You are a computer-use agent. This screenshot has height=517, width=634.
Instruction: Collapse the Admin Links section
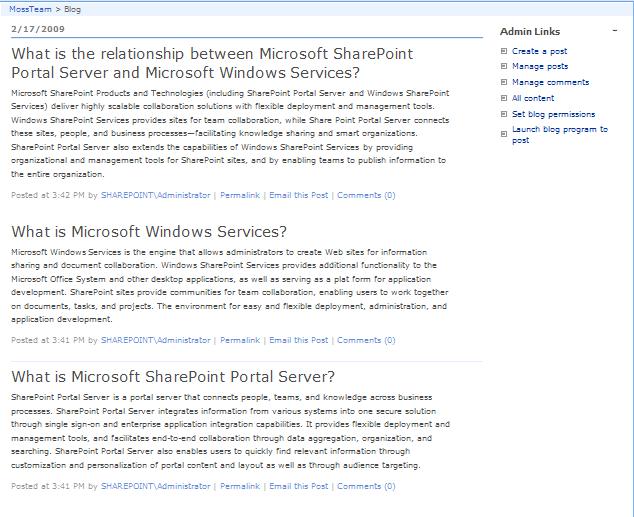click(x=615, y=30)
